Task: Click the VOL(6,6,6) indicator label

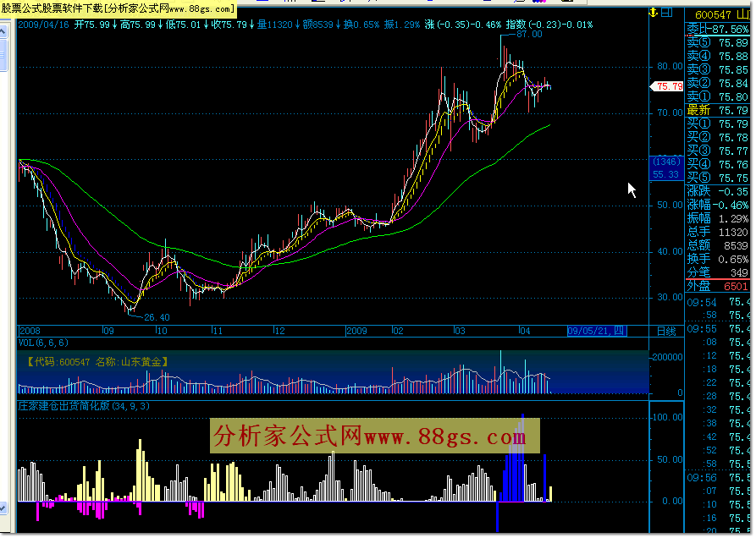Action: click(43, 343)
